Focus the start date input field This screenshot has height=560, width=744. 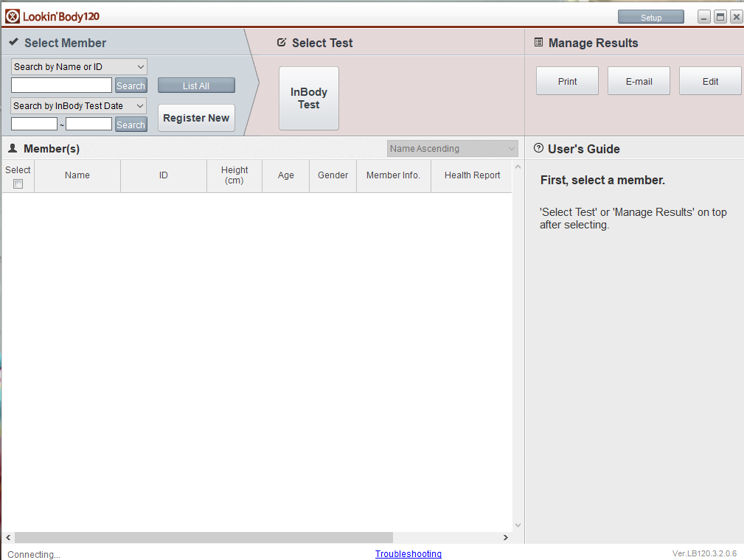coord(34,124)
